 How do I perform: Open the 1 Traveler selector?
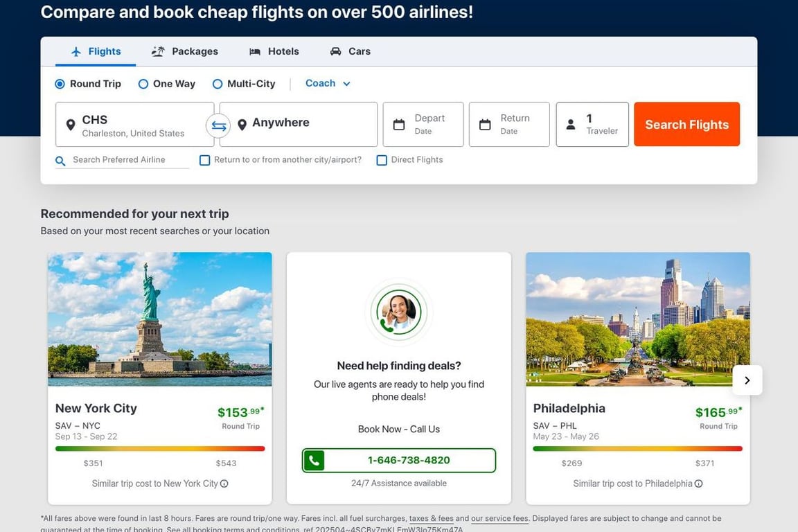592,125
